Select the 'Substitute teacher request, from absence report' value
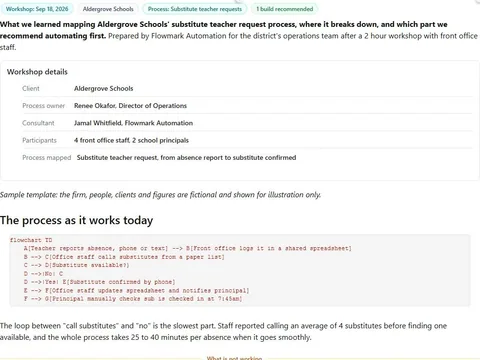480x360 pixels. tap(186, 158)
